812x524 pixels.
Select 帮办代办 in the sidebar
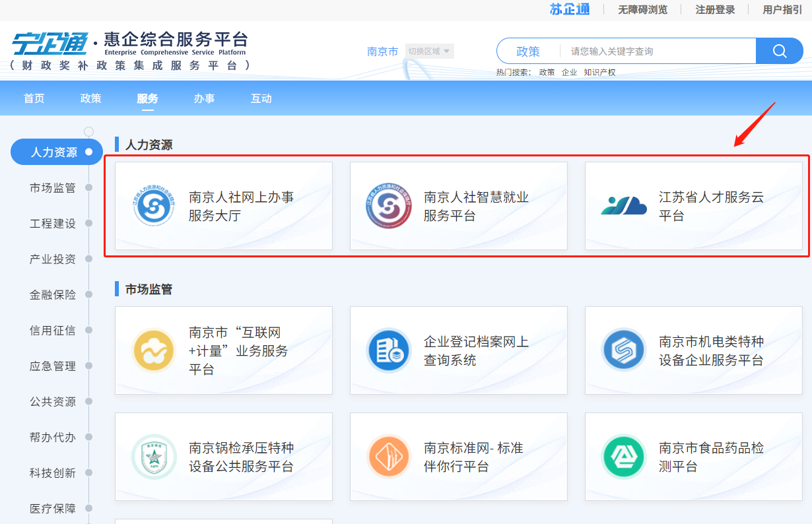click(x=53, y=438)
